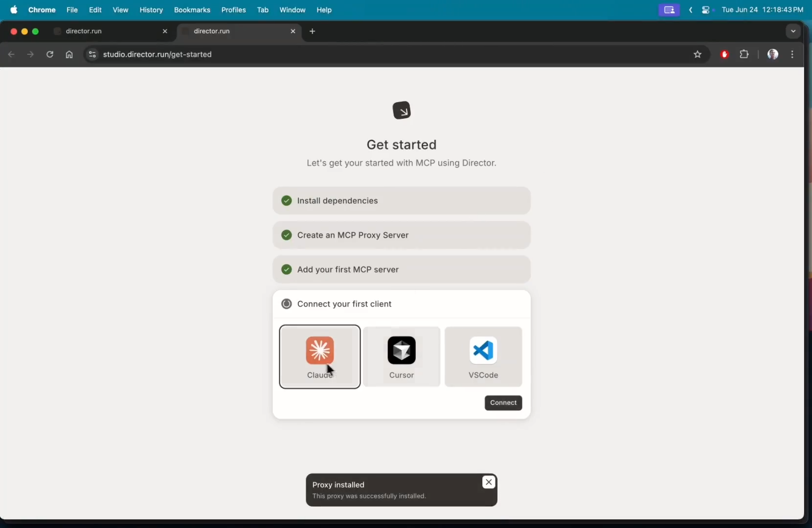Open the Chrome profile avatar
Screen dimensions: 812x528
pos(773,54)
